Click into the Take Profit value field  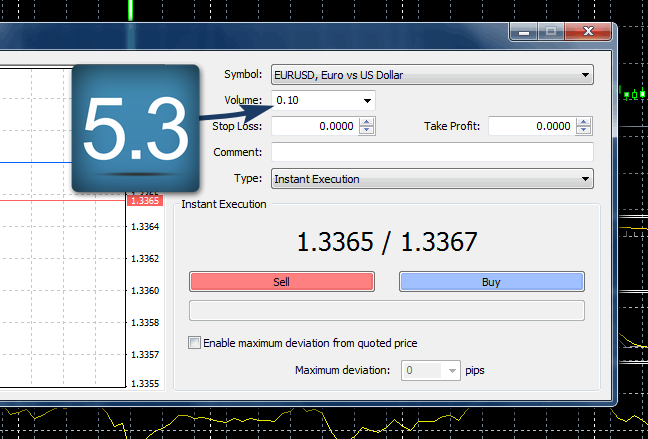pos(531,127)
